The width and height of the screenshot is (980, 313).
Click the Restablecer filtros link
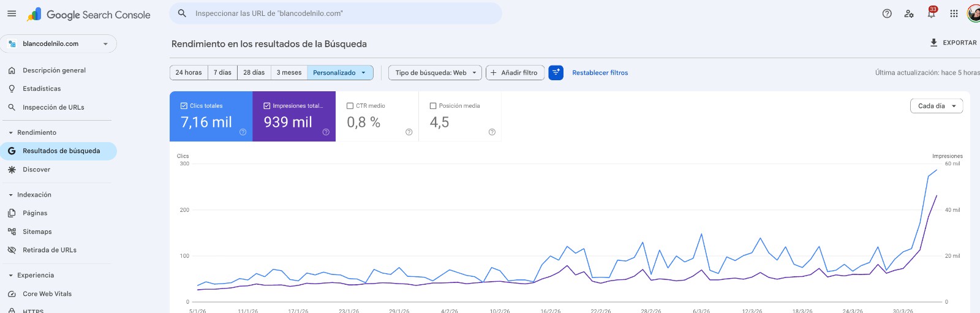[600, 72]
